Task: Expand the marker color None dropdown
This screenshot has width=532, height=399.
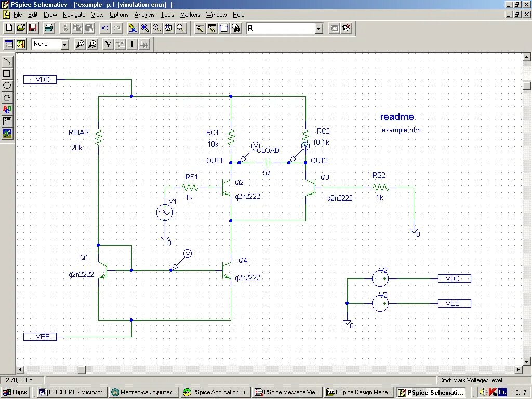Action: point(64,44)
